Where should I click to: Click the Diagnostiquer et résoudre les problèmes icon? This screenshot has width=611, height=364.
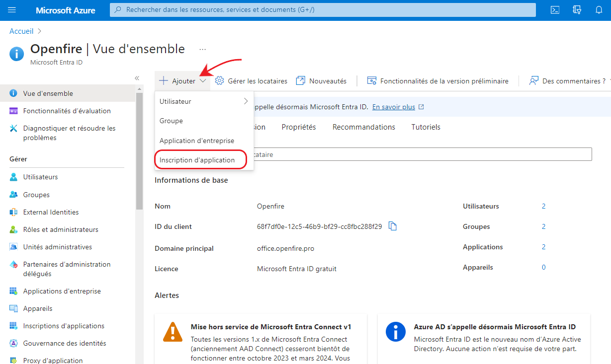[14, 129]
